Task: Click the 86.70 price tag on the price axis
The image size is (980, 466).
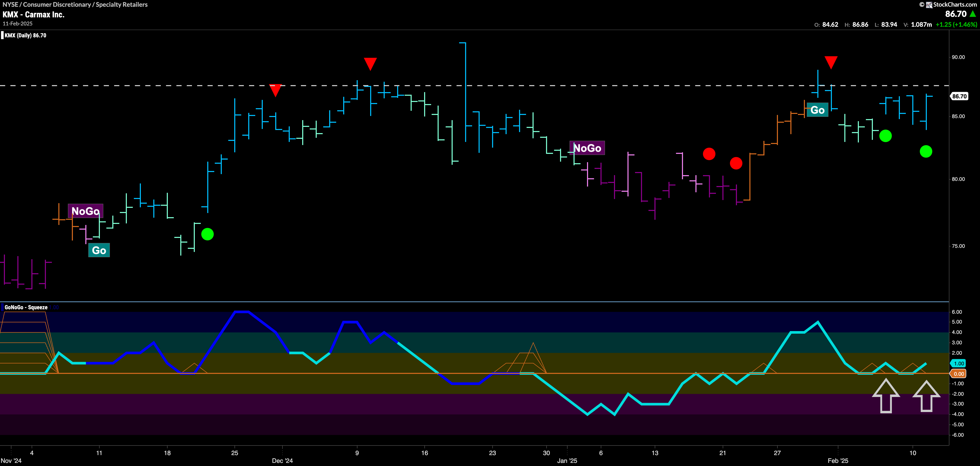Action: coord(959,96)
